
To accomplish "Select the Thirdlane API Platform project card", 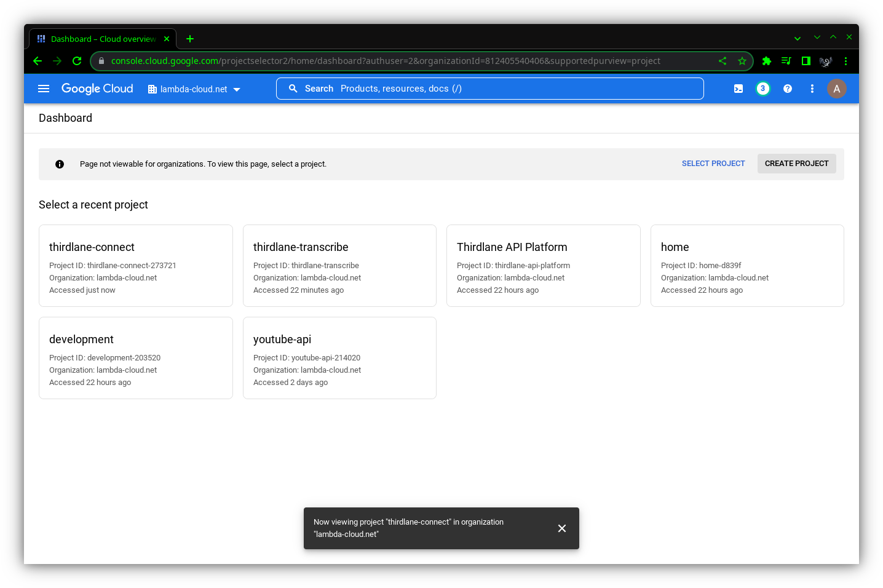I will [x=544, y=266].
